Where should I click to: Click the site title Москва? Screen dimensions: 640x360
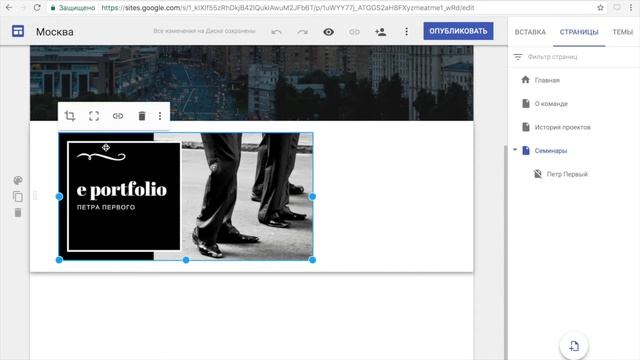(55, 32)
